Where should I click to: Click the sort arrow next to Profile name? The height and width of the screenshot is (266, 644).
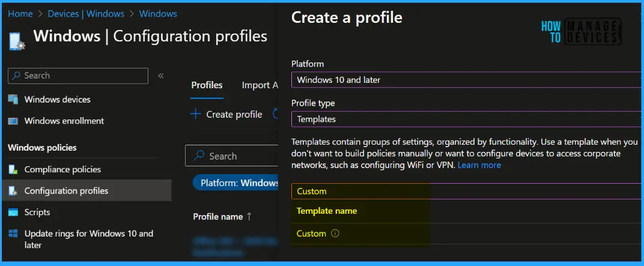(249, 216)
